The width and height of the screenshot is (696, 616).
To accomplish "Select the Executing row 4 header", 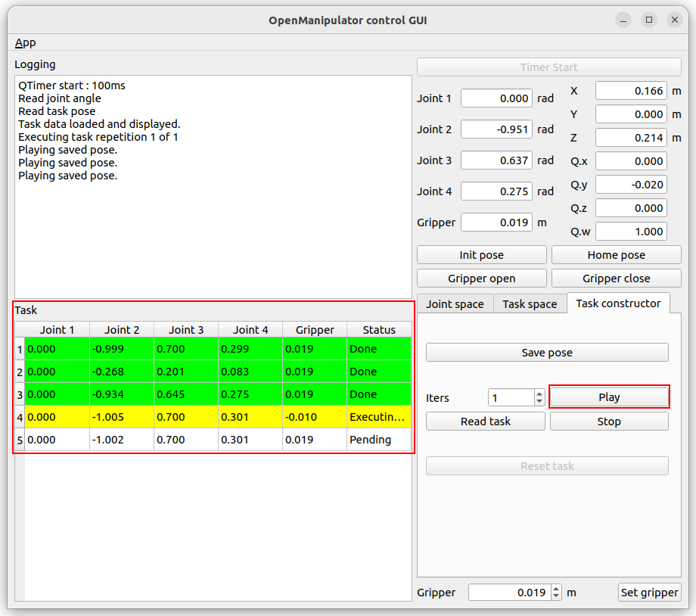I will click(20, 417).
